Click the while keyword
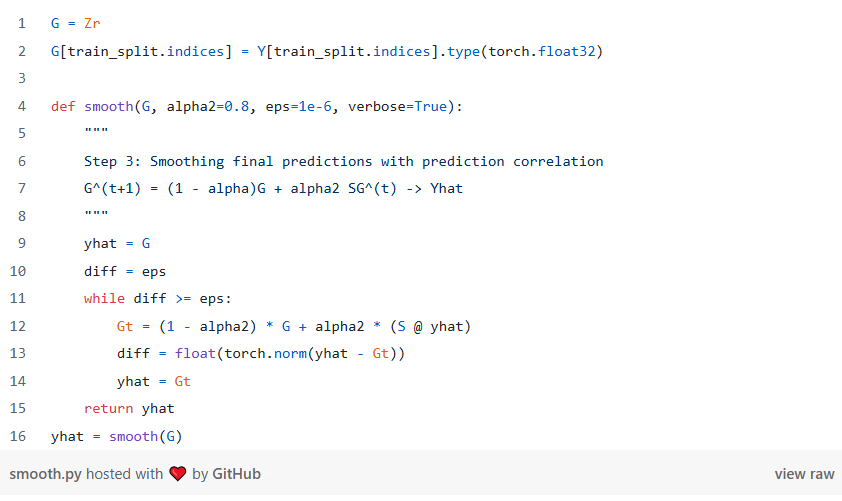Screen dimensions: 842x501 104,299
